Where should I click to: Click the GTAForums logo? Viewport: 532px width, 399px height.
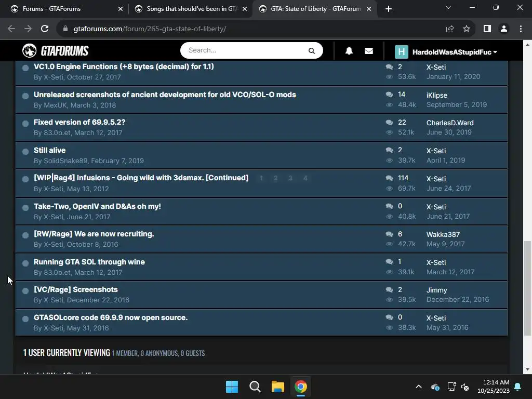tap(55, 51)
